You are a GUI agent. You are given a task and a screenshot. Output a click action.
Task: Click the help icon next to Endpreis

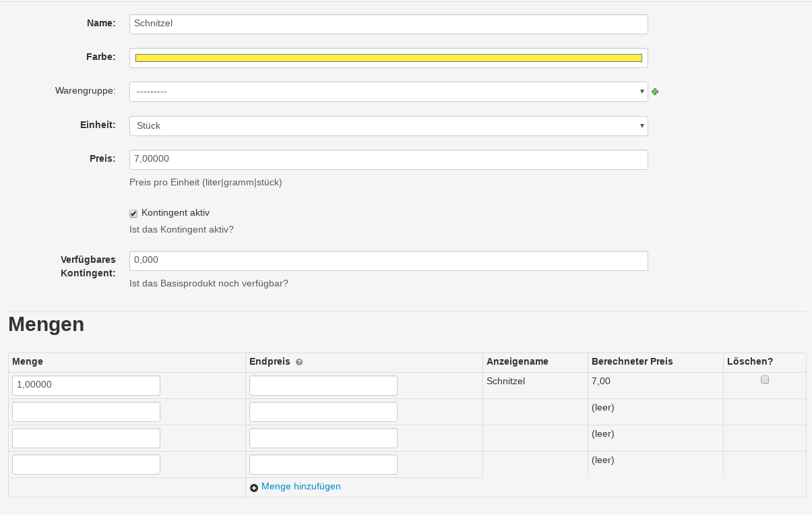click(x=299, y=362)
